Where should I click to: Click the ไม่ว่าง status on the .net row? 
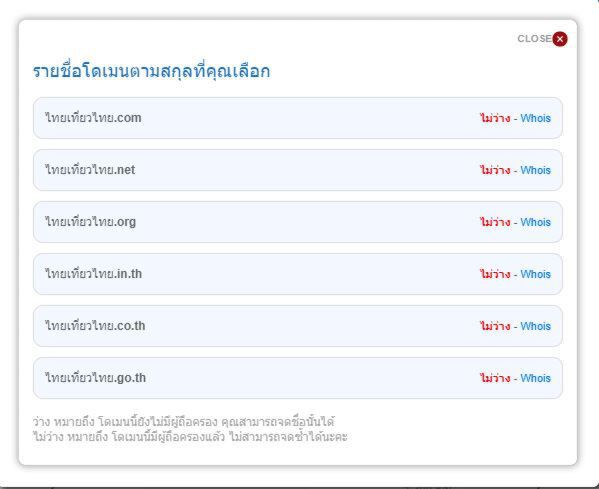pyautogui.click(x=495, y=170)
